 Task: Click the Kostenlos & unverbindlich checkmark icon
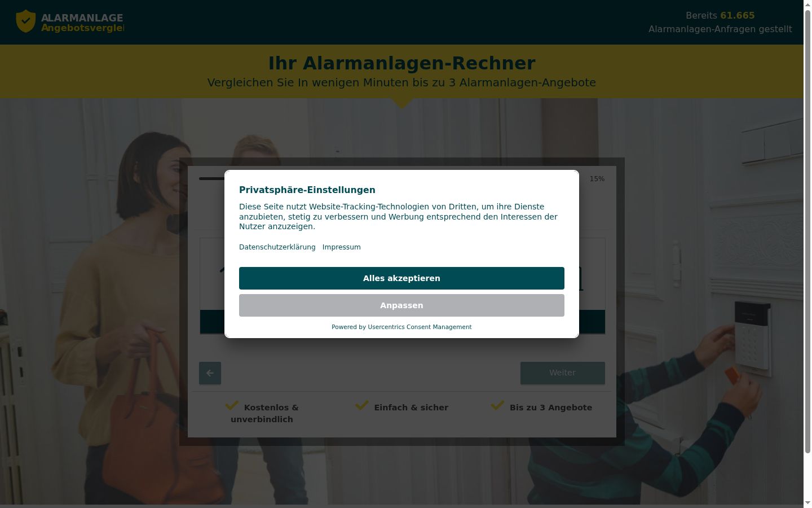[232, 405]
